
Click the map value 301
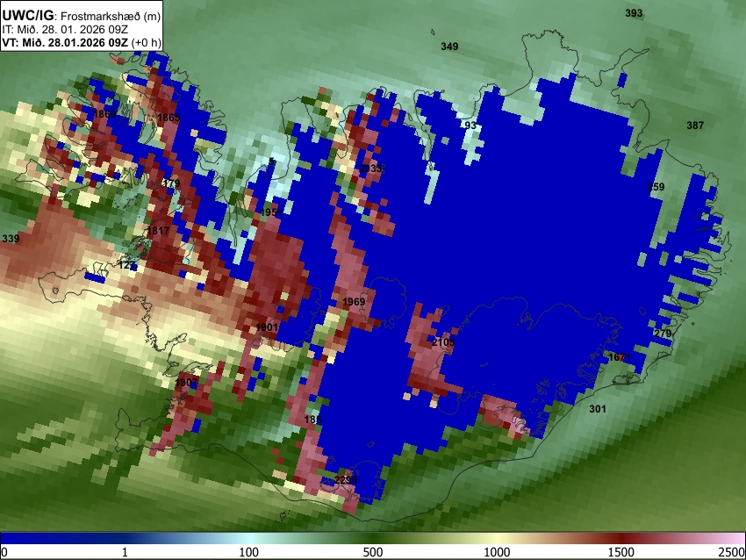598,409
